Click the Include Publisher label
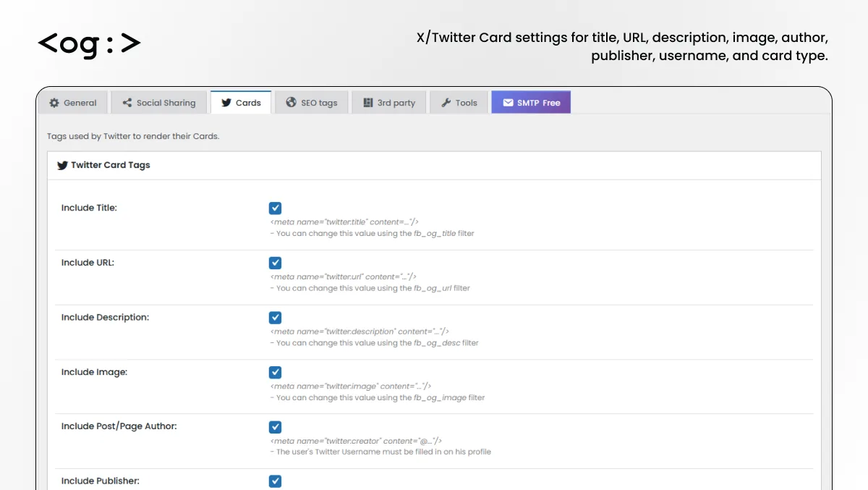This screenshot has height=490, width=868. pos(101,481)
